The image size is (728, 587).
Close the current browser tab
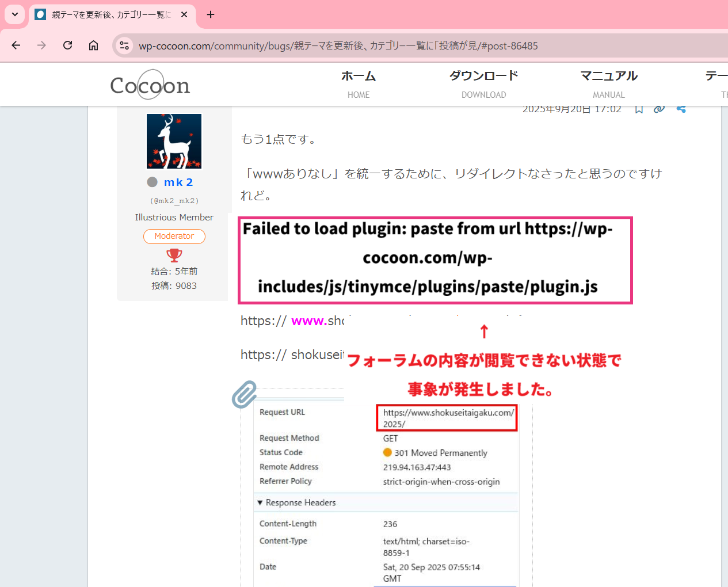point(184,14)
